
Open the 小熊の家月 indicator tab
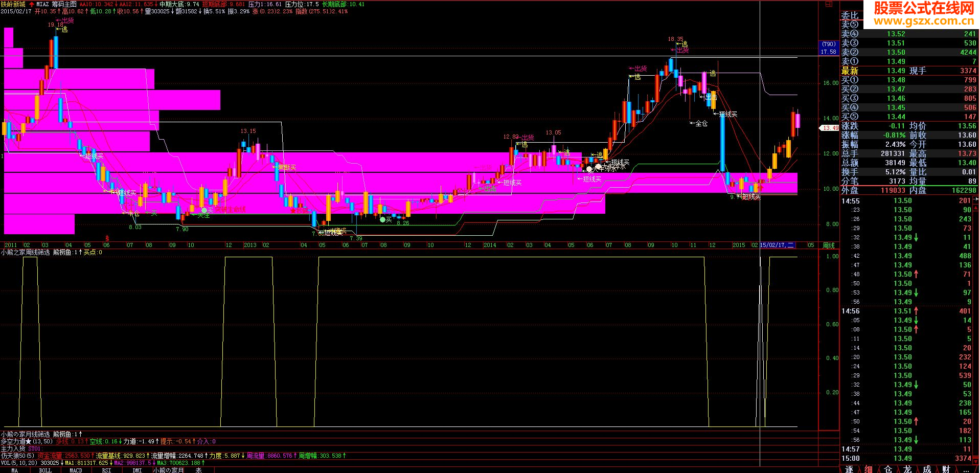coord(168,470)
